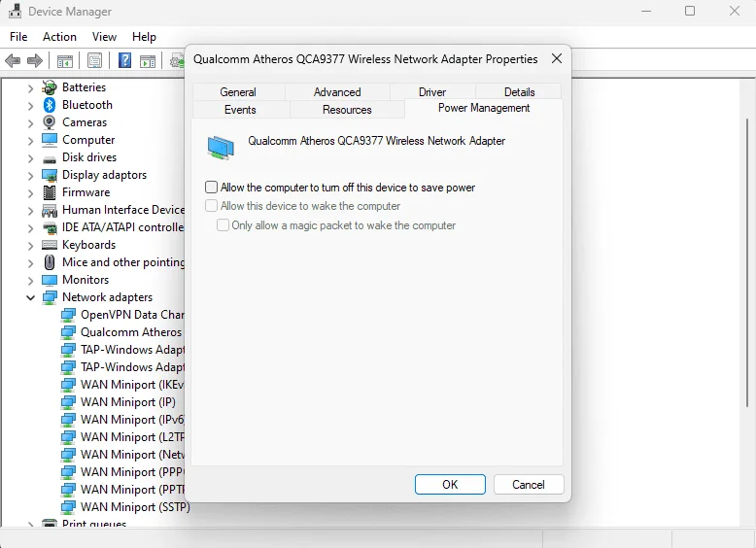This screenshot has height=548, width=756.
Task: Expand the Keyboards tree node
Action: [x=30, y=246]
